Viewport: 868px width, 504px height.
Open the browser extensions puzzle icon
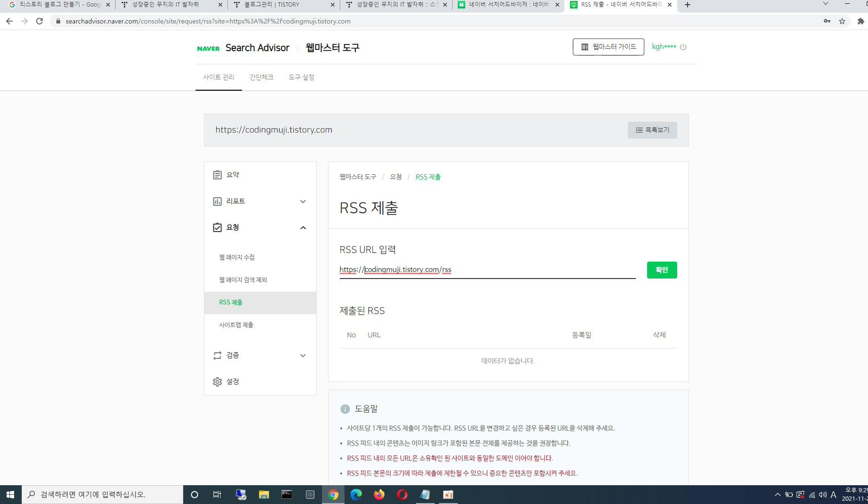click(x=860, y=21)
